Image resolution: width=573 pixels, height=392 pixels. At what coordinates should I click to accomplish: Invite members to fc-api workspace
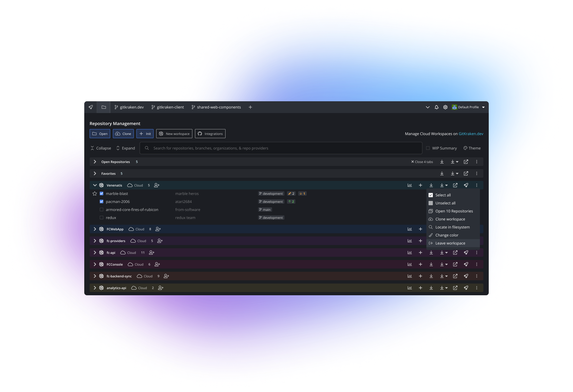[x=152, y=253]
